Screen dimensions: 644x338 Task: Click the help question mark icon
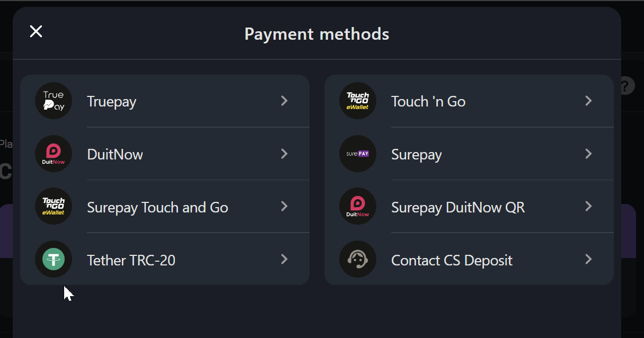pos(627,86)
